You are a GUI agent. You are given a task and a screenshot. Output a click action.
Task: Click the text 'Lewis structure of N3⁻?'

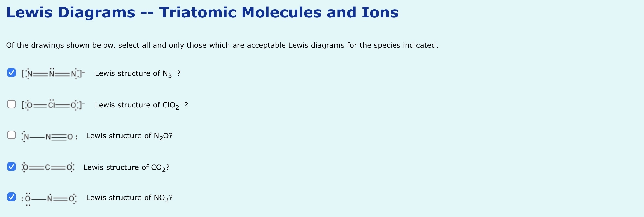coord(137,73)
